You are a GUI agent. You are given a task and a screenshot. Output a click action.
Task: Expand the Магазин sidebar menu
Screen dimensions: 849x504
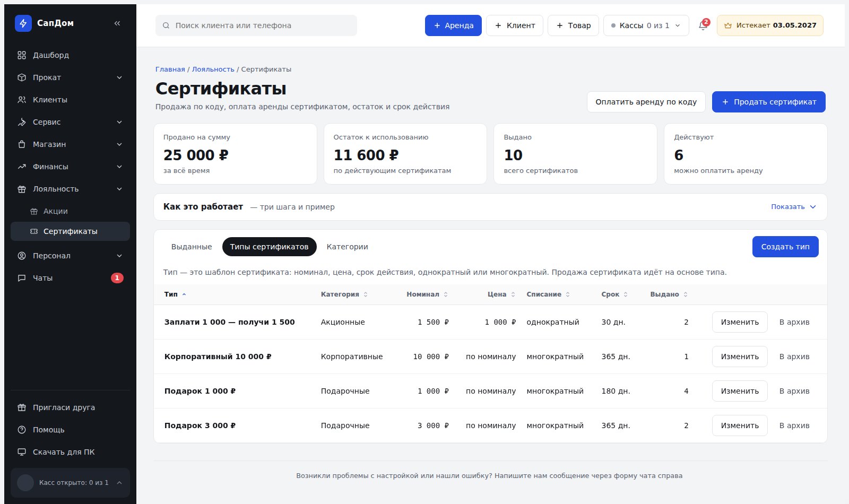[x=70, y=144]
